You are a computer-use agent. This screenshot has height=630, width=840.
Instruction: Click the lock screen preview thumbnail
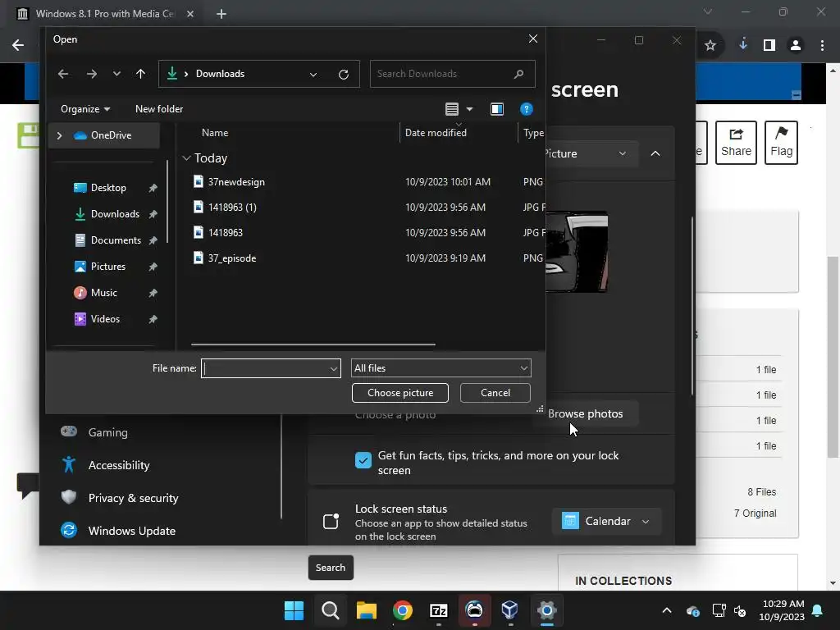pos(577,252)
